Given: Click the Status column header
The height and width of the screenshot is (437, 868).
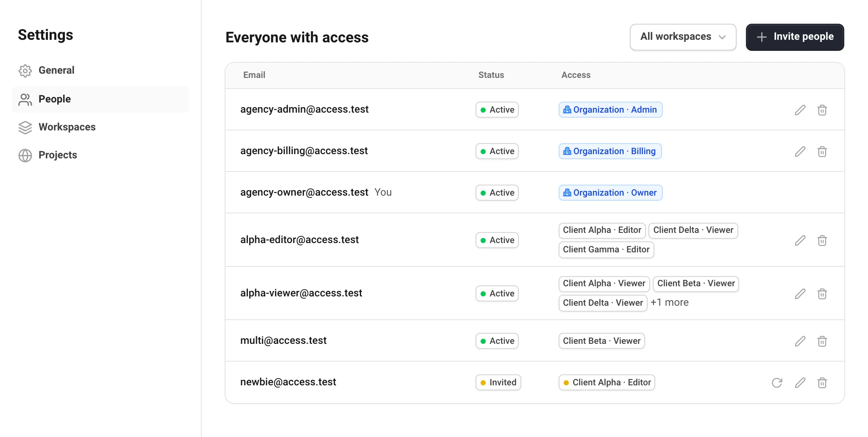Looking at the screenshot, I should click(x=491, y=75).
